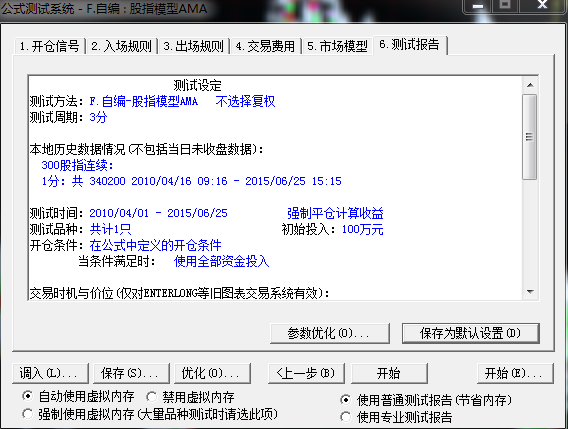Maximize the 公式测试系统 window
Viewport: 568px width, 429px height.
[x=505, y=5]
